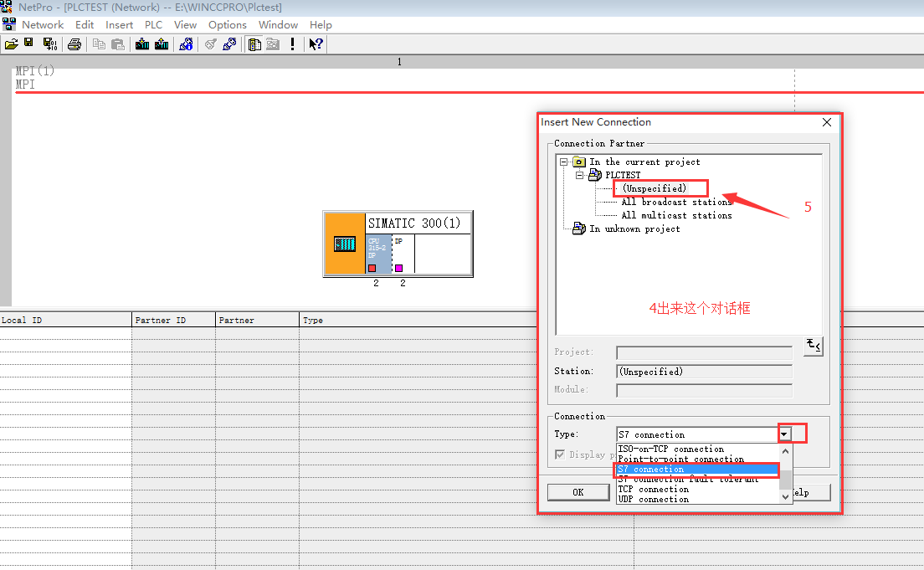This screenshot has height=570, width=924.
Task: Select (Unspecified) connection partner
Action: point(654,188)
